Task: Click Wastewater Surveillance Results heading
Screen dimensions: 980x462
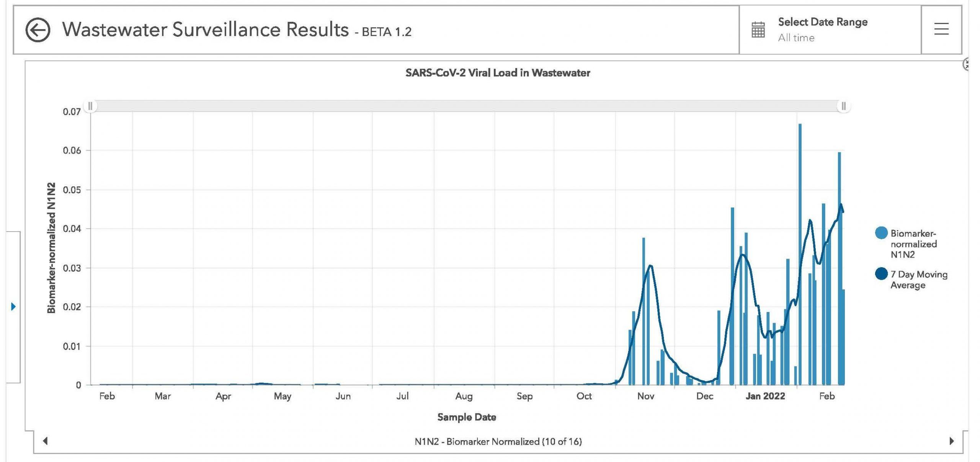Action: [205, 29]
